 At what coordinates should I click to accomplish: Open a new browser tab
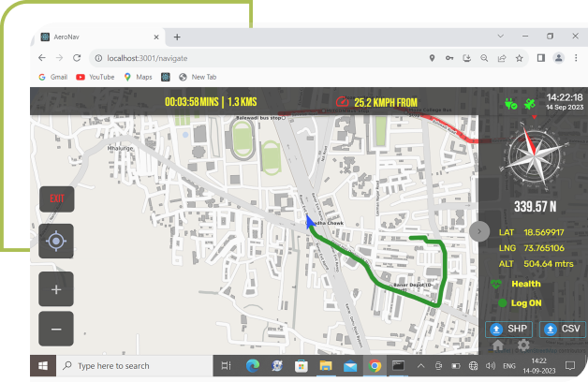(177, 37)
